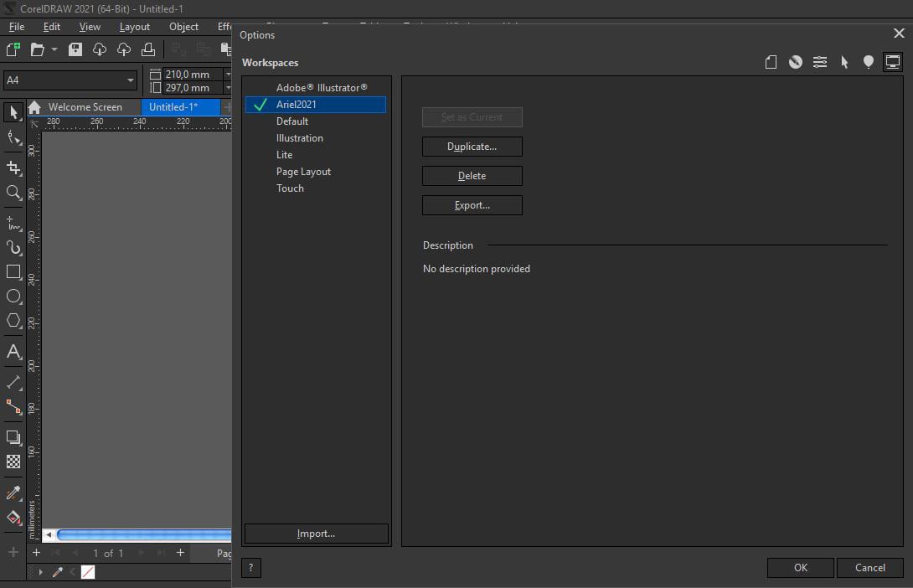Image resolution: width=913 pixels, height=588 pixels.
Task: Switch to the Untitled-1 document tab
Action: (181, 107)
